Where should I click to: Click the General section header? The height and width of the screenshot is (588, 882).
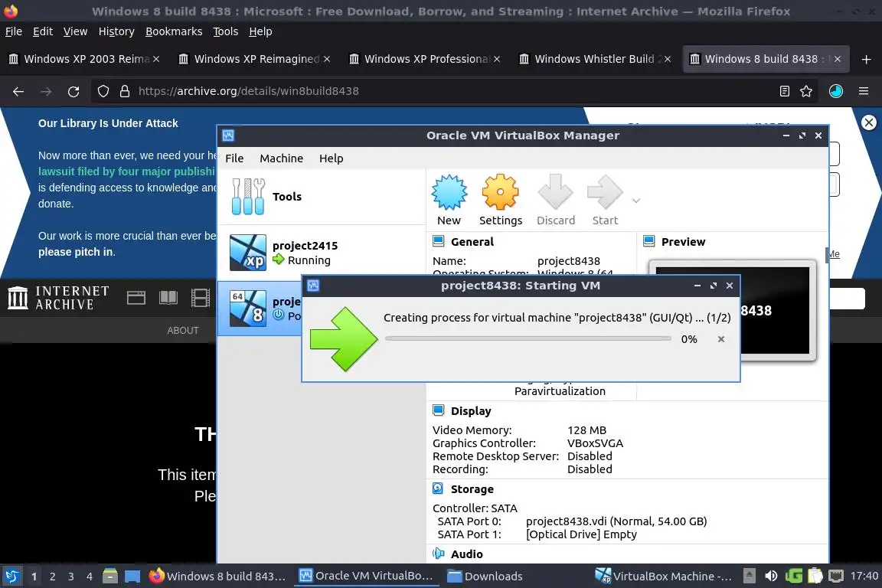coord(472,242)
